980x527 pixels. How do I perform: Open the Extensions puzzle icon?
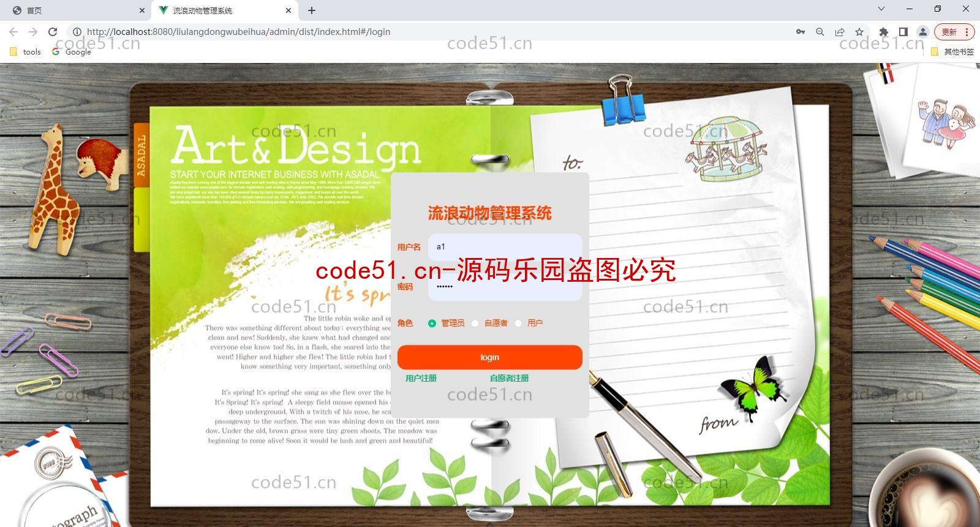click(x=883, y=32)
